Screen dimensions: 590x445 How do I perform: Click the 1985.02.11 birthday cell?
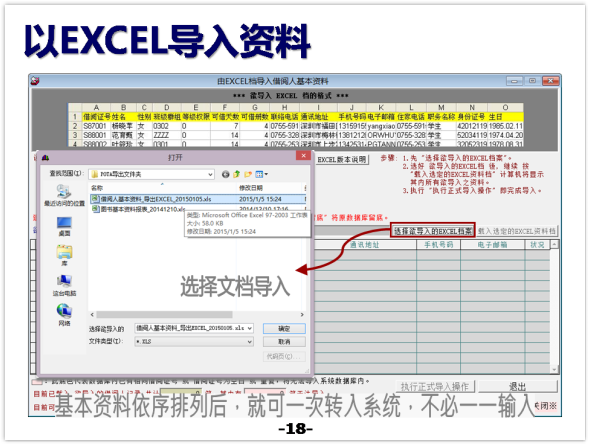pyautogui.click(x=505, y=126)
